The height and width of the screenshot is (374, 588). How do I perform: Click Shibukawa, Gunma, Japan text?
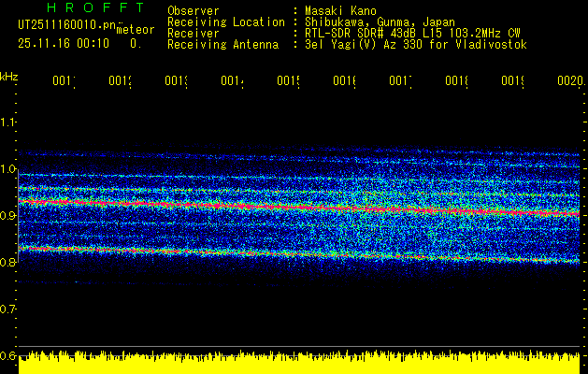pos(380,22)
